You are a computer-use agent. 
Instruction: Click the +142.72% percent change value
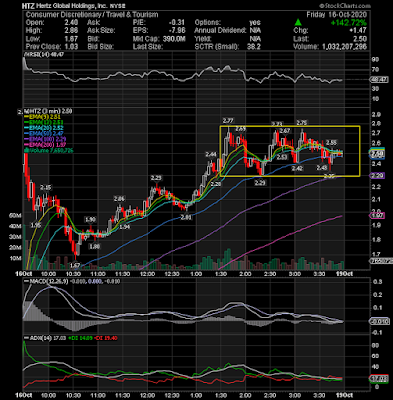[349, 23]
